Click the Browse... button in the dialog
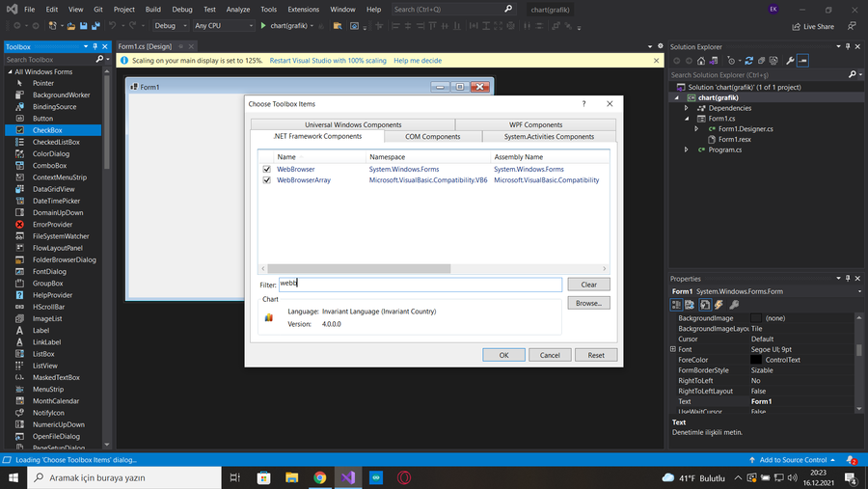This screenshot has width=868, height=489. (x=588, y=303)
